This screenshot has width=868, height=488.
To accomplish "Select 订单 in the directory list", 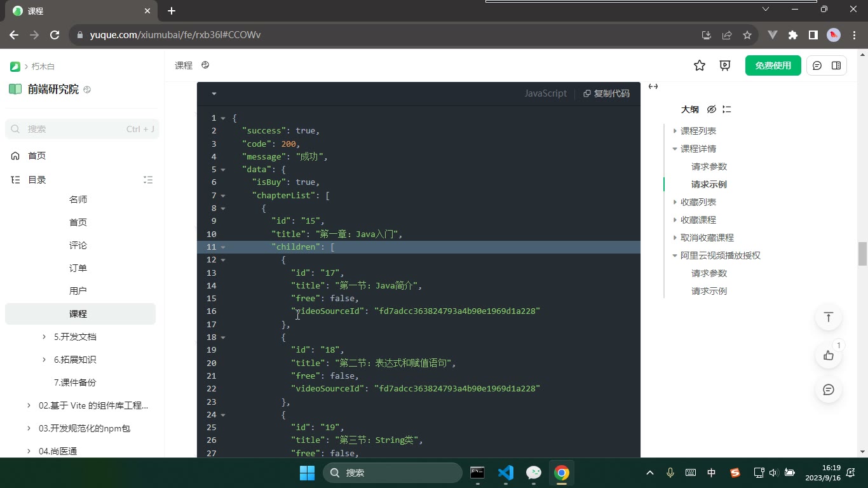I will click(x=78, y=268).
